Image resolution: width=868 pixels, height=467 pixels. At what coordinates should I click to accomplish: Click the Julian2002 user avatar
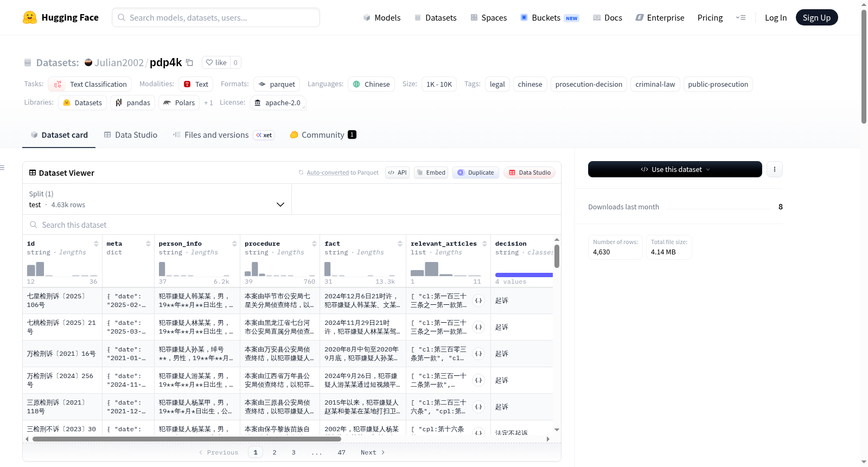pos(88,62)
